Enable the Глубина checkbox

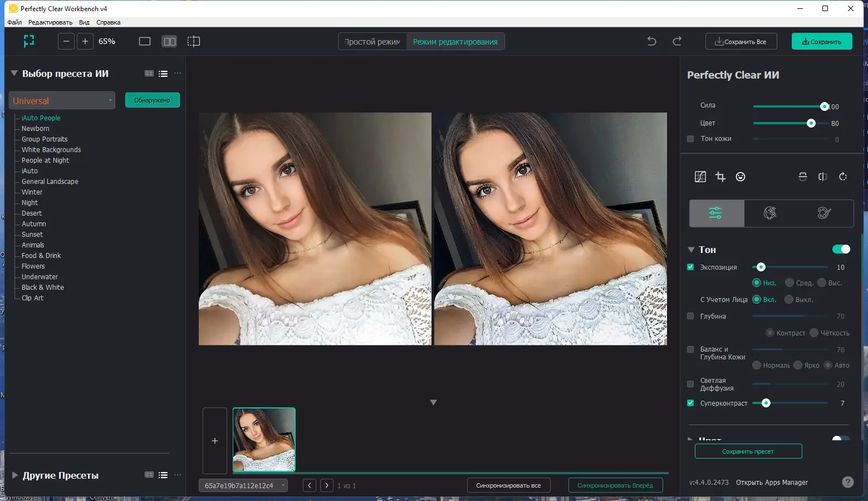point(690,316)
